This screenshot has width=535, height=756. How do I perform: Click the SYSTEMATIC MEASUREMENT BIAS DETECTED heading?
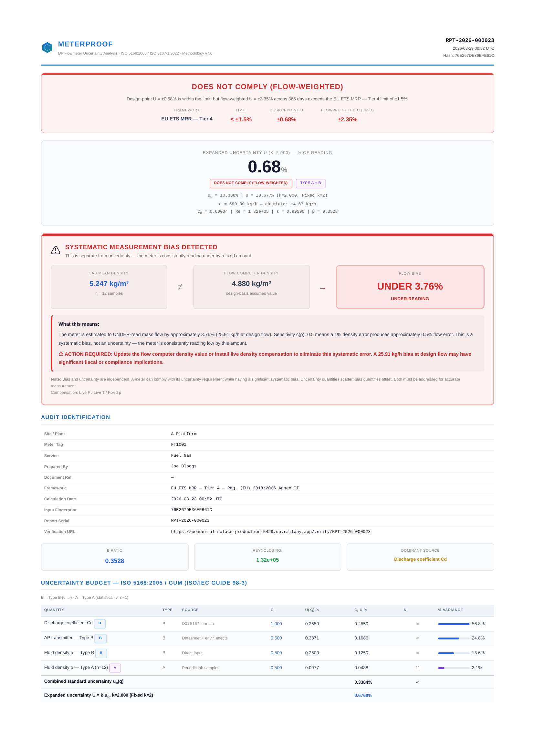click(142, 247)
